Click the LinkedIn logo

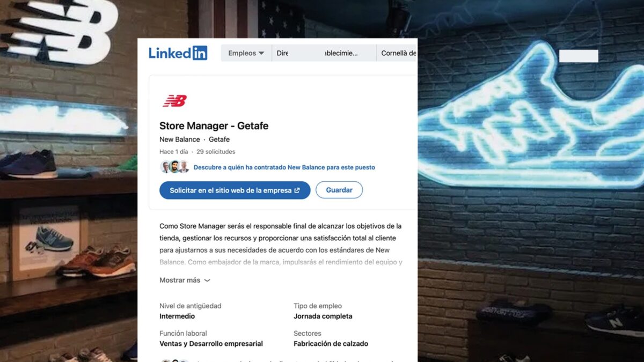click(x=178, y=53)
